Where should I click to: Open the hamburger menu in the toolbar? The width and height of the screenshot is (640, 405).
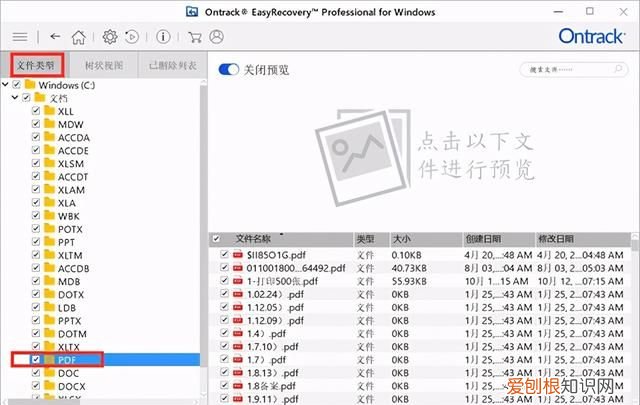click(x=20, y=37)
